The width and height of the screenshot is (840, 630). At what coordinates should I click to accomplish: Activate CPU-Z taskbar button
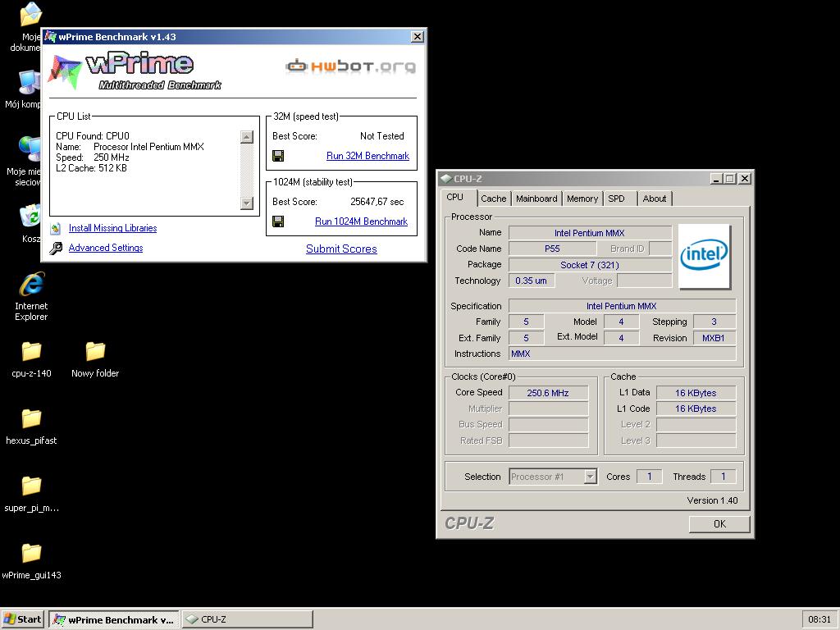click(247, 619)
